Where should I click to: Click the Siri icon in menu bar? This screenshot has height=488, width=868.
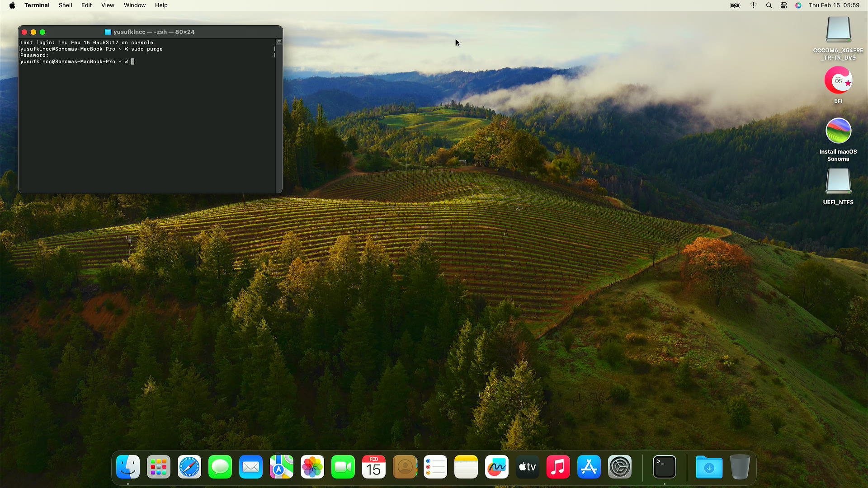pyautogui.click(x=798, y=5)
